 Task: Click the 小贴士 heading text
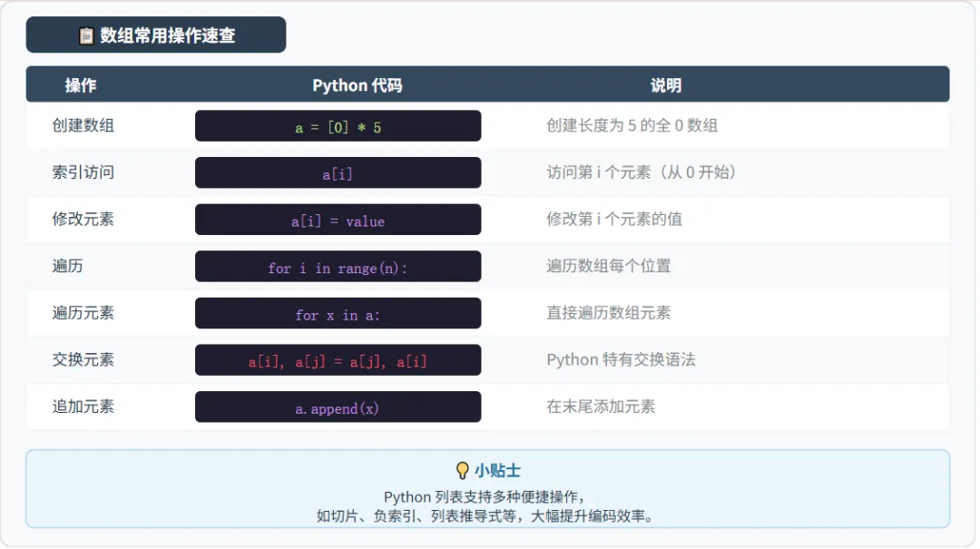coord(497,470)
